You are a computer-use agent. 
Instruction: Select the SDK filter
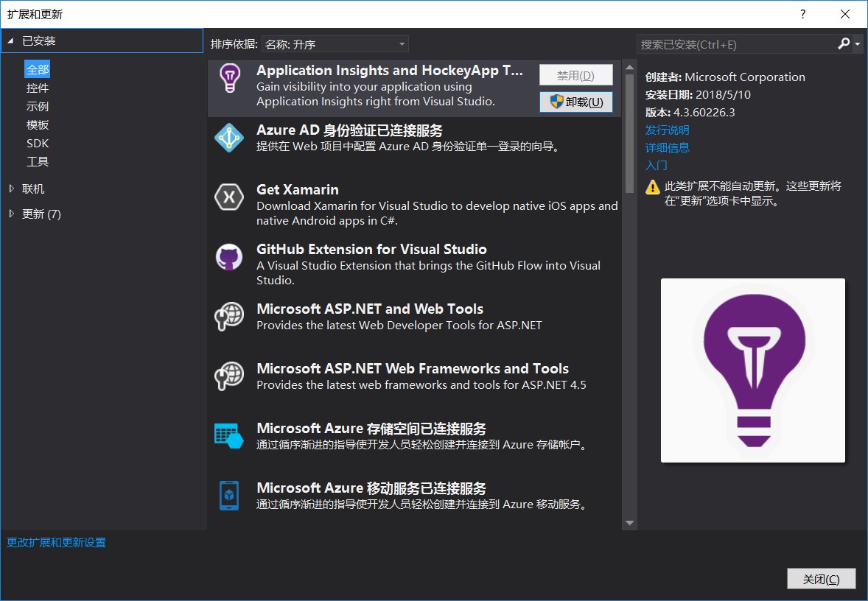(38, 144)
